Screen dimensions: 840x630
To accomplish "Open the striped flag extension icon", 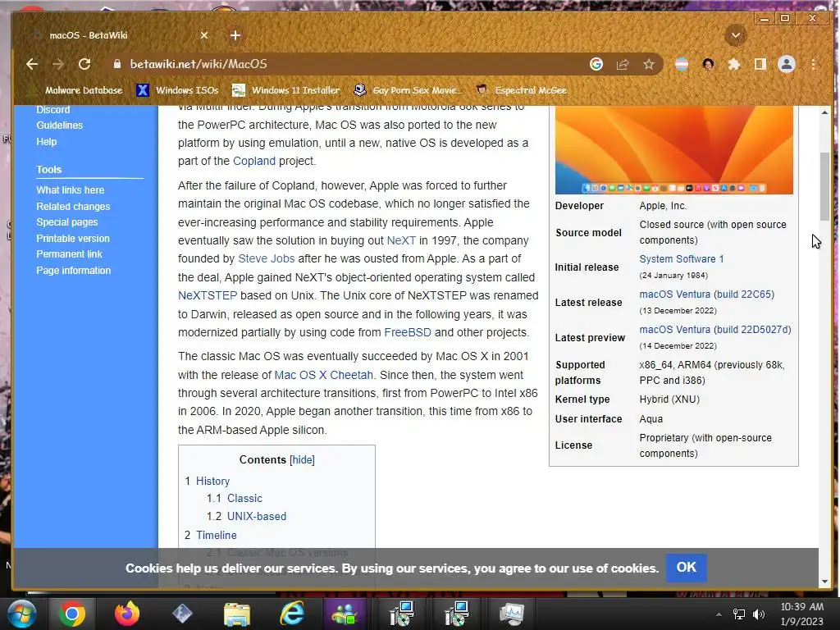I will tap(682, 64).
